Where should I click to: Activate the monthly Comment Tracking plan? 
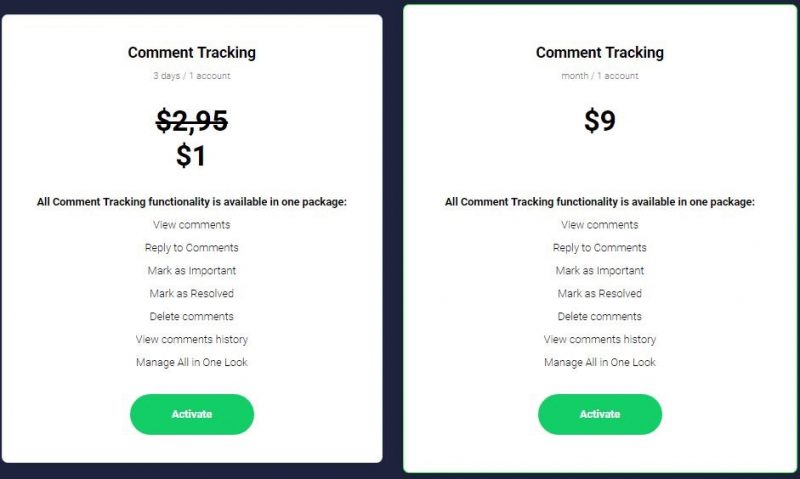pyautogui.click(x=600, y=414)
